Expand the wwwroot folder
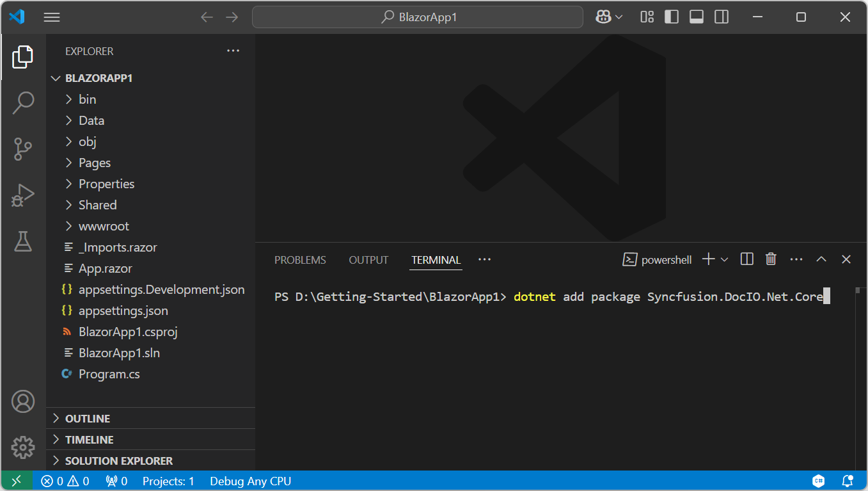This screenshot has height=491, width=868. pos(150,226)
